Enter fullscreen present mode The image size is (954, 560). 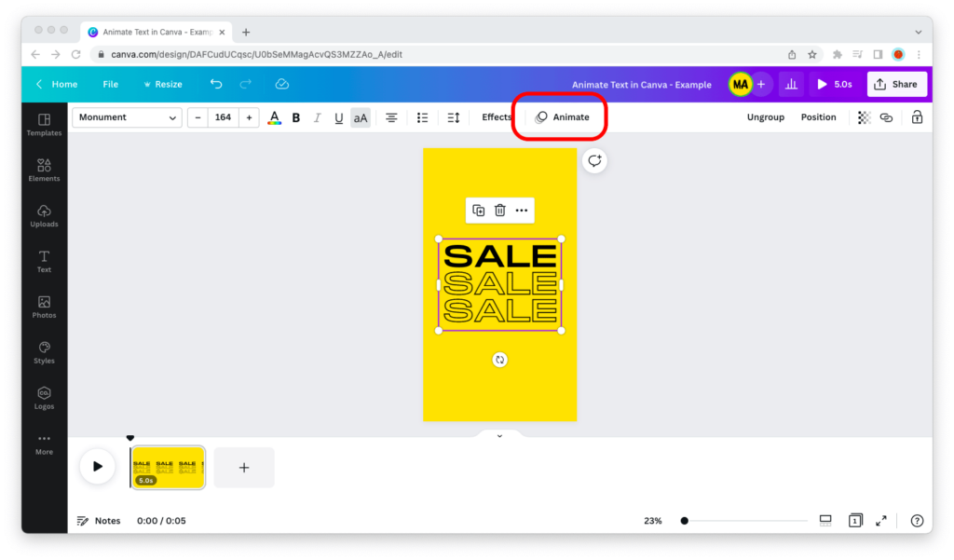881,521
